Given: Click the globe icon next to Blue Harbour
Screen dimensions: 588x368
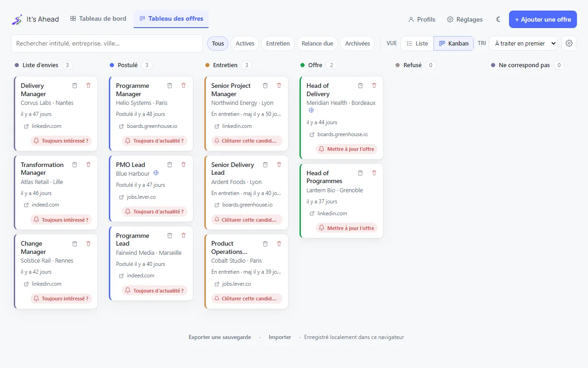Looking at the screenshot, I should [156, 173].
